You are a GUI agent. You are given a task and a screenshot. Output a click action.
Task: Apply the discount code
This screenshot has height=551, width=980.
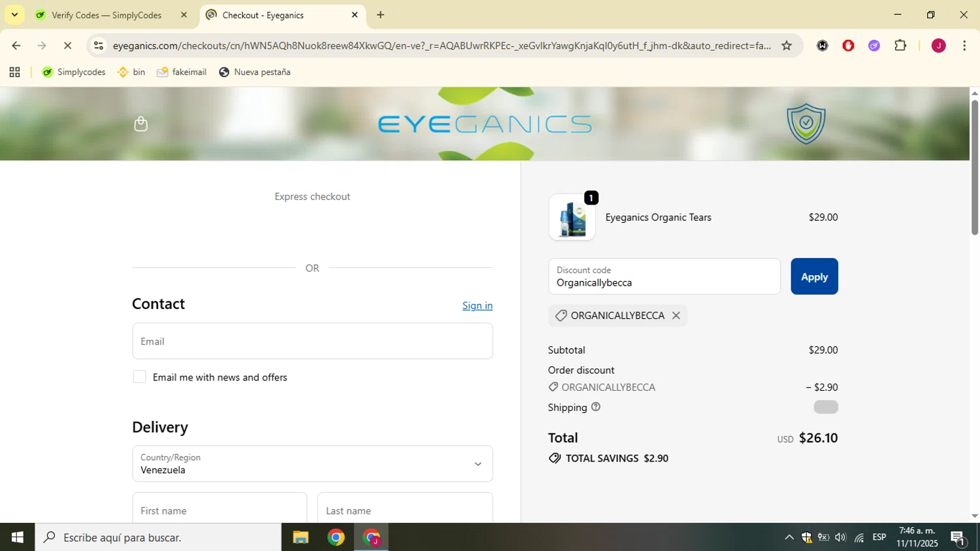point(814,276)
